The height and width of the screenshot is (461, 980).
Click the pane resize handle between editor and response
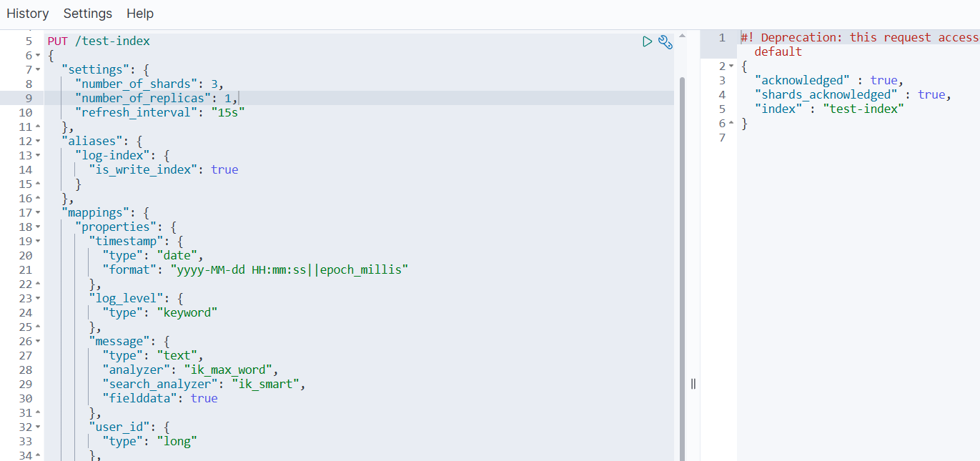(693, 384)
